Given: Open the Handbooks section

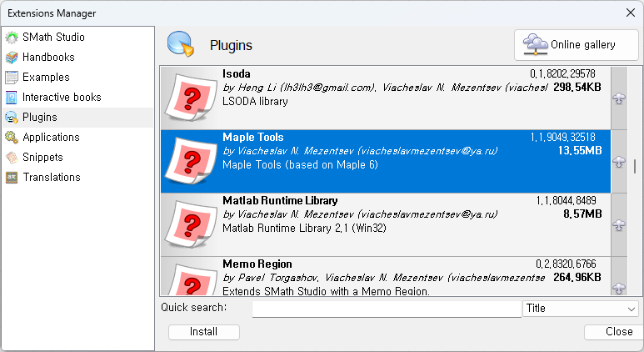Looking at the screenshot, I should pyautogui.click(x=48, y=58).
